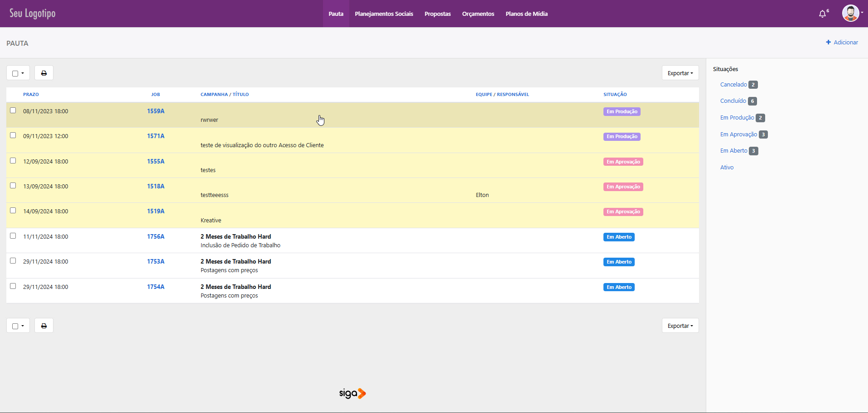
Task: Sort by PRAZO column header
Action: 31,95
